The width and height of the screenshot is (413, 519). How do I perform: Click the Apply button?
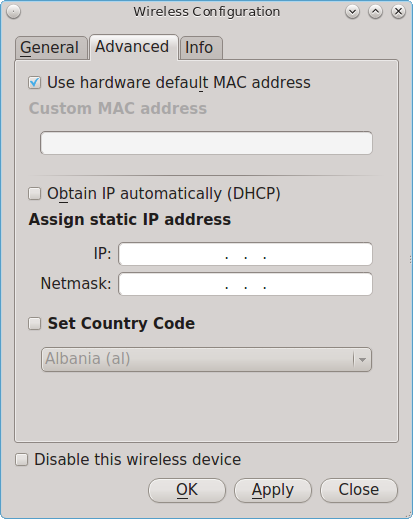click(273, 490)
